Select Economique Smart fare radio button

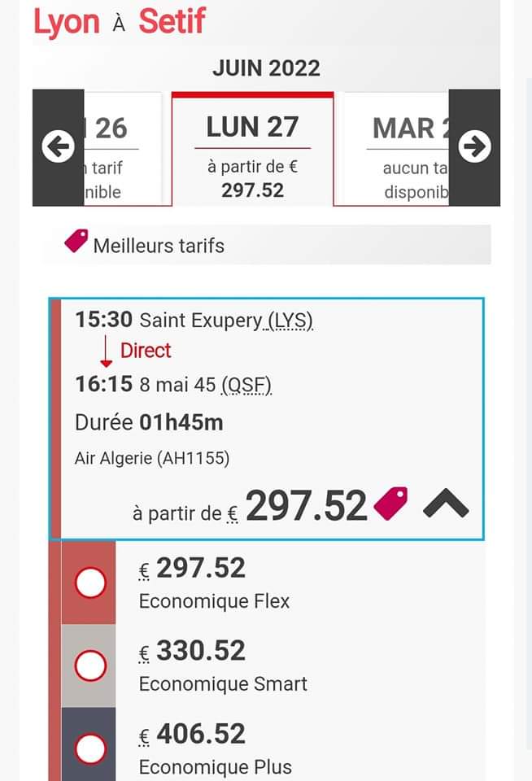coord(90,665)
